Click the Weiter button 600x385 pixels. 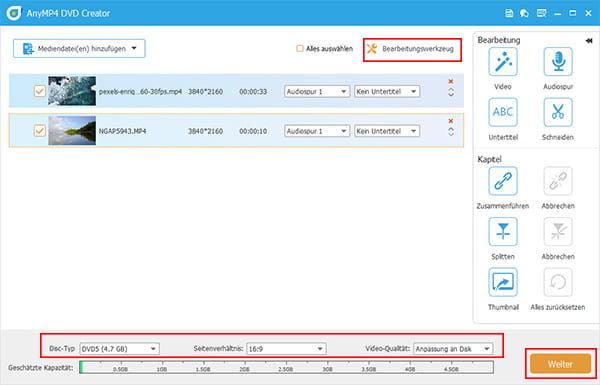pyautogui.click(x=560, y=364)
